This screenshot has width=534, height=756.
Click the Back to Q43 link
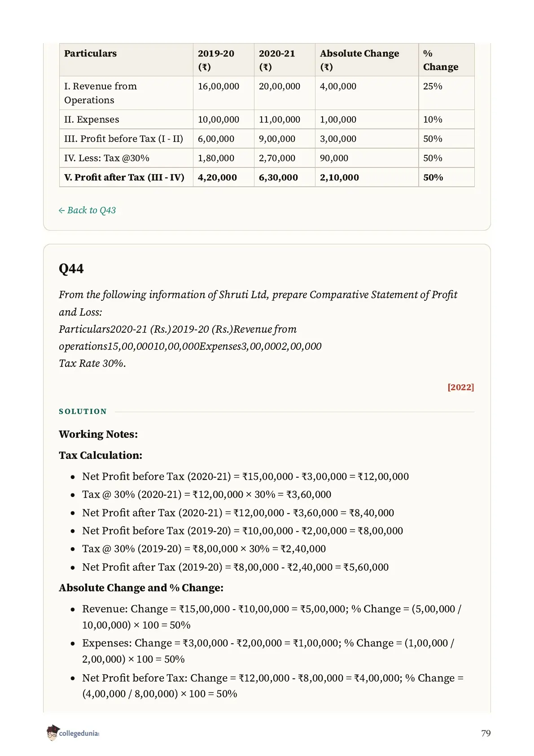tap(87, 210)
